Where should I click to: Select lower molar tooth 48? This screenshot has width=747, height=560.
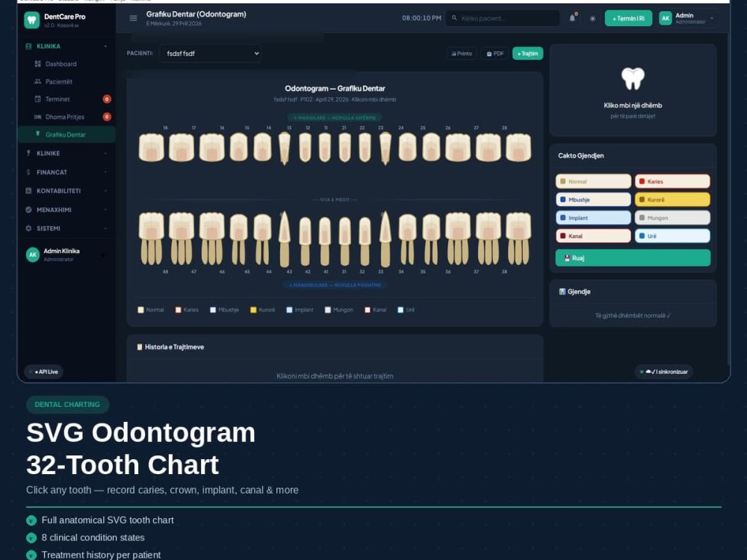(x=152, y=238)
